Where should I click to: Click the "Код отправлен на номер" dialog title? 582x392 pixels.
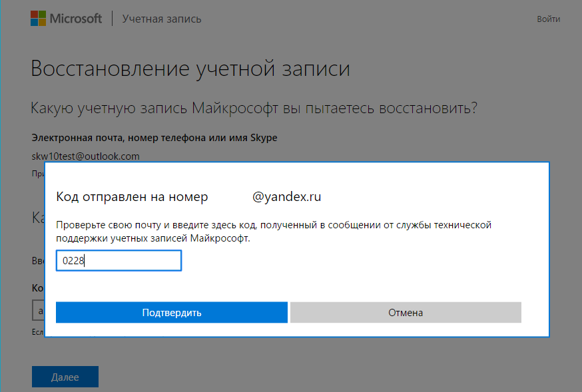click(x=132, y=197)
